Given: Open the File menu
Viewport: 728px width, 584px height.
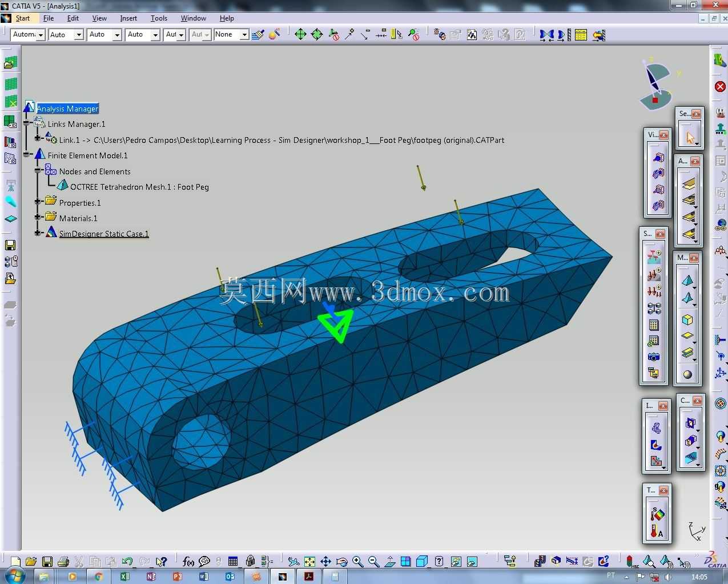Looking at the screenshot, I should [49, 18].
